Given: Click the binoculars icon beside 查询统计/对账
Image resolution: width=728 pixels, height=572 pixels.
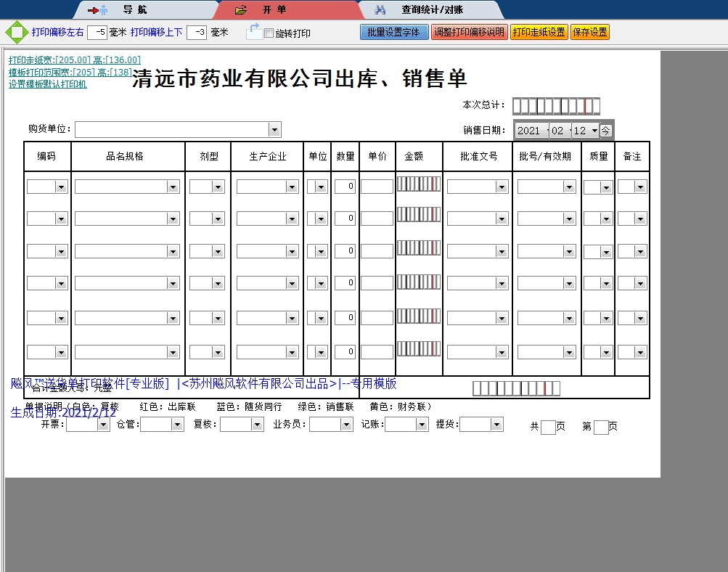Looking at the screenshot, I should 380,9.
